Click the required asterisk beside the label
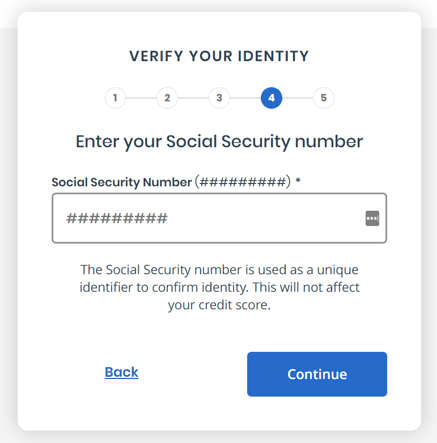Image resolution: width=437 pixels, height=443 pixels. (x=298, y=181)
